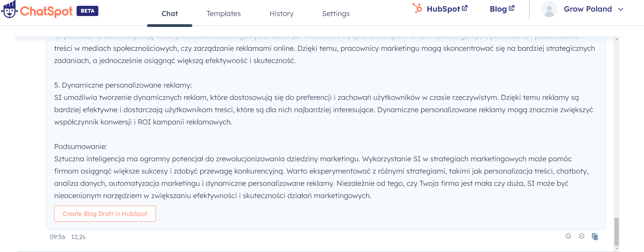The image size is (644, 252).
Task: Click the line starting 'analiza danych, automatyzacja'
Action: (x=311, y=183)
